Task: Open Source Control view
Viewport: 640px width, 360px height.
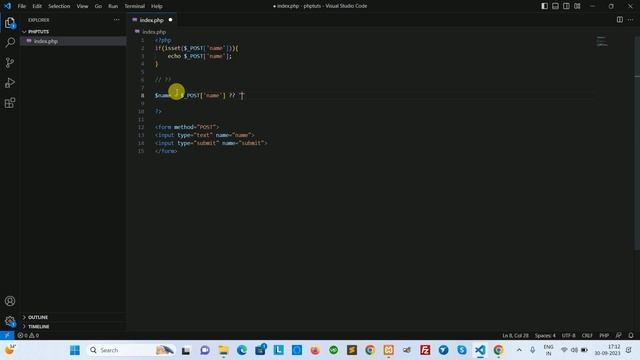Action: point(10,62)
